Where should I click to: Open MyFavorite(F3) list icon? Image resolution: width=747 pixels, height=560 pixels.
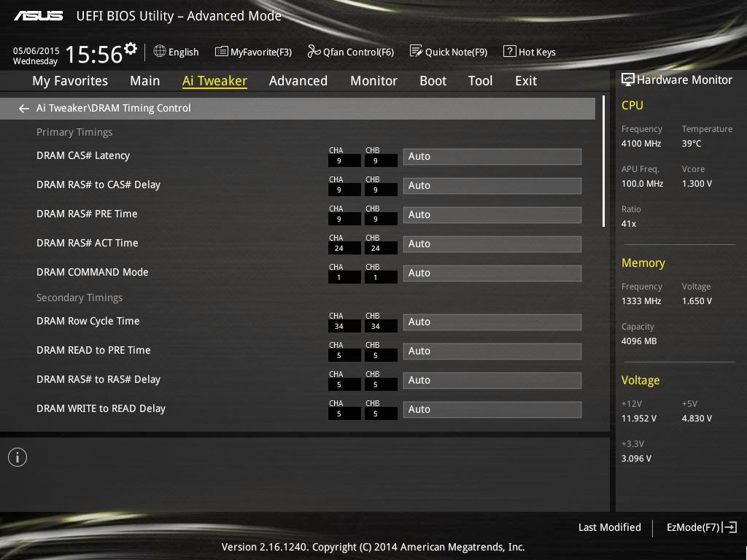(221, 52)
